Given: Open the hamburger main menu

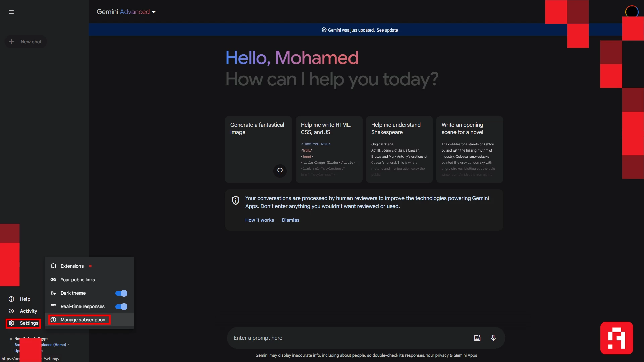Looking at the screenshot, I should coord(11,12).
